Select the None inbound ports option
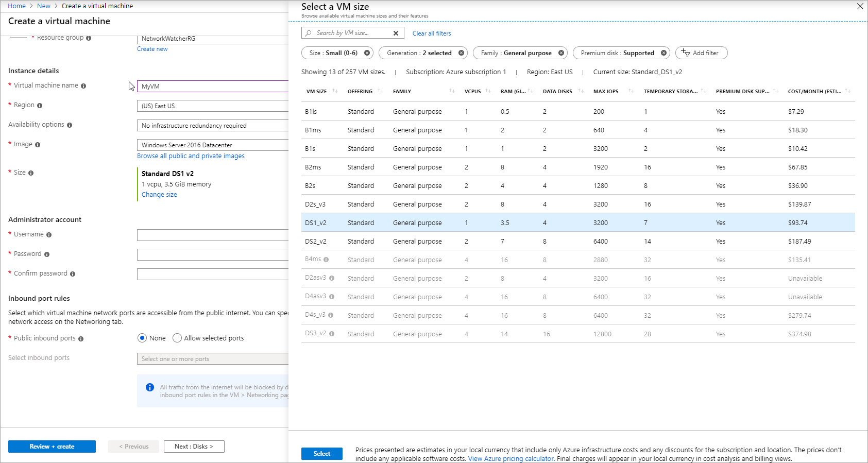The height and width of the screenshot is (463, 868). point(142,338)
